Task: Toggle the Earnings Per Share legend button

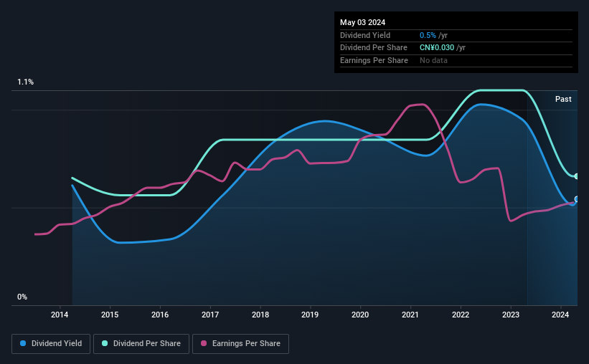Action: (240, 344)
